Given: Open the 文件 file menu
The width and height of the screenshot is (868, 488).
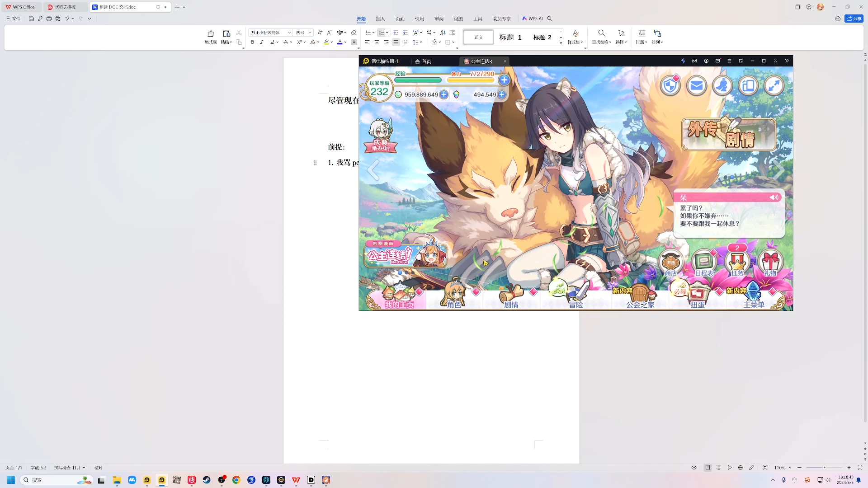Looking at the screenshot, I should pos(13,19).
